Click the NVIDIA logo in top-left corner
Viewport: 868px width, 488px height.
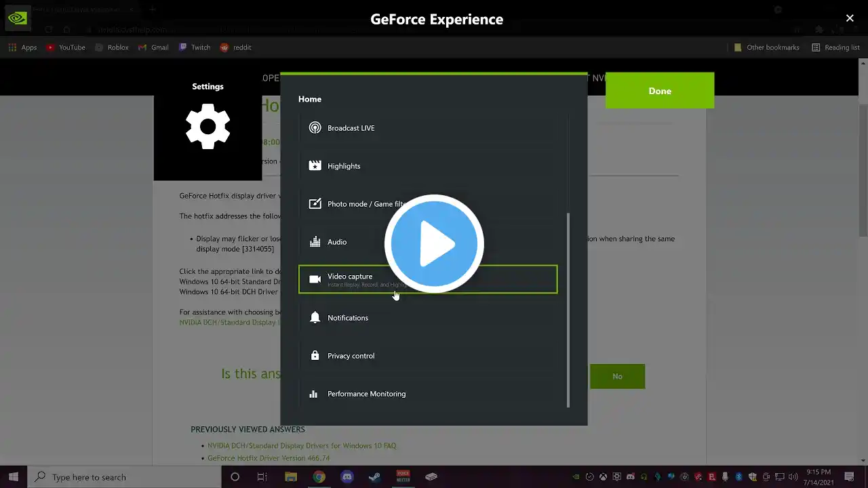coord(18,18)
